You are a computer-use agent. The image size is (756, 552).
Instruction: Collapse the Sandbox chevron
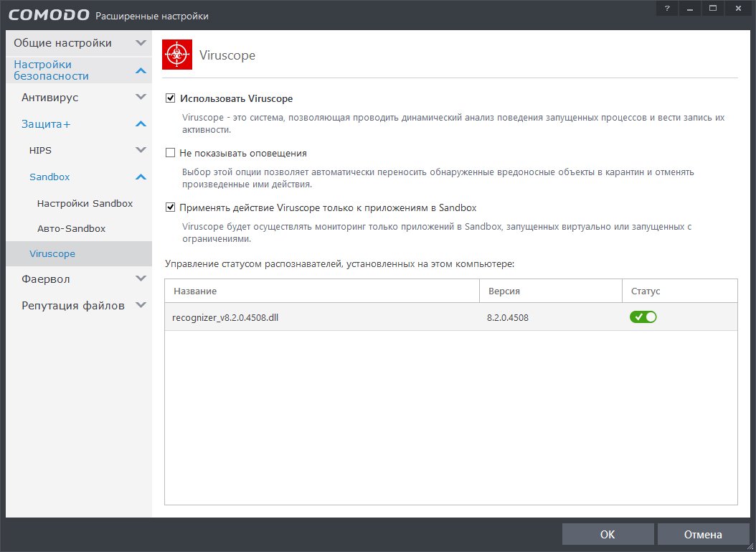pos(141,177)
